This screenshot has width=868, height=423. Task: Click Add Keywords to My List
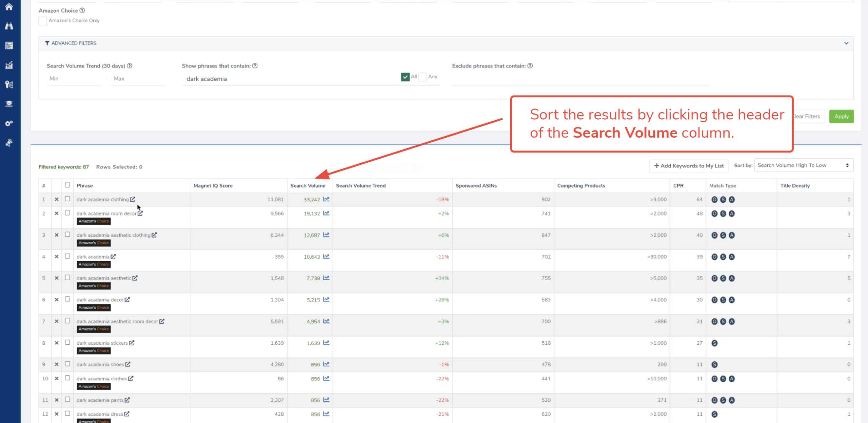(x=689, y=166)
